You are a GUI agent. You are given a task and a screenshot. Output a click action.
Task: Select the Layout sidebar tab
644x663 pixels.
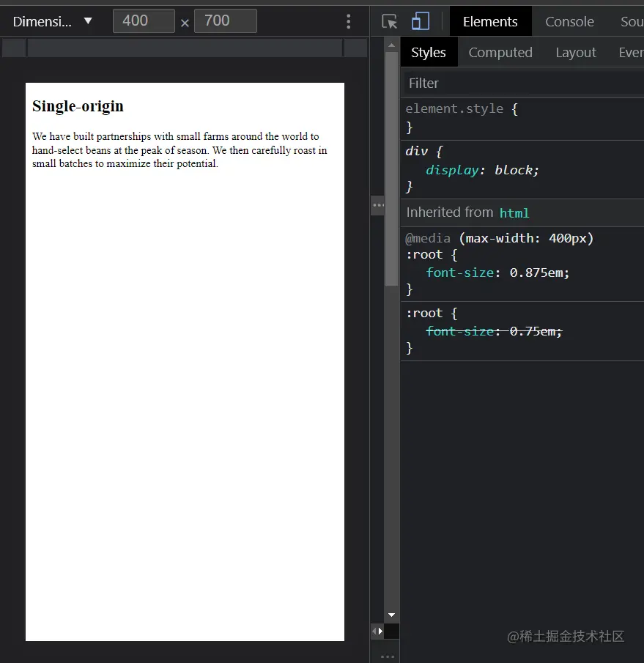pyautogui.click(x=576, y=53)
